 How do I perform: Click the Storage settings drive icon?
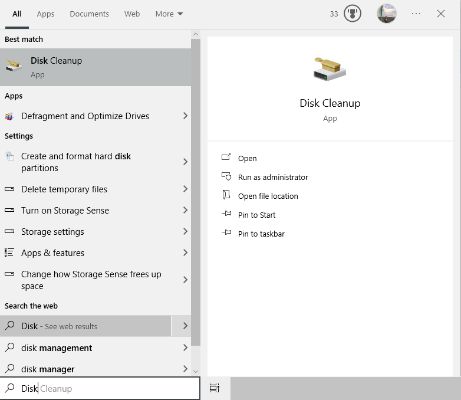point(10,231)
